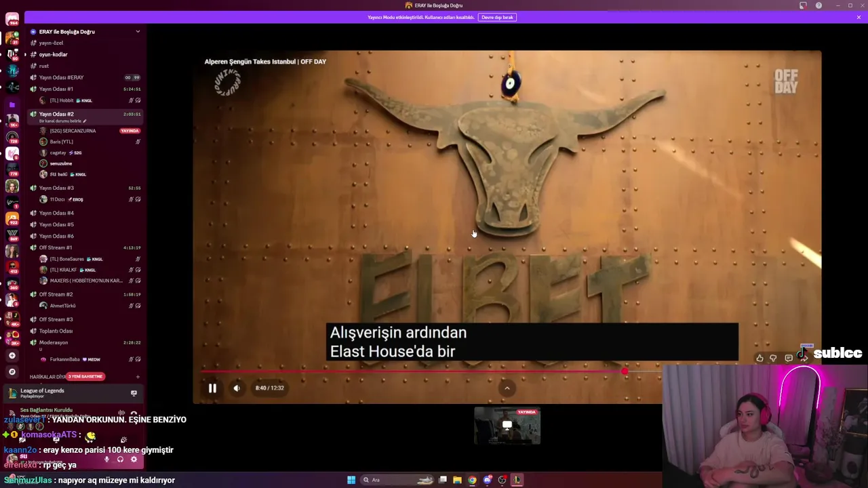Open the ERAY ile Boşluğa Doğru server dropdown

point(138,32)
